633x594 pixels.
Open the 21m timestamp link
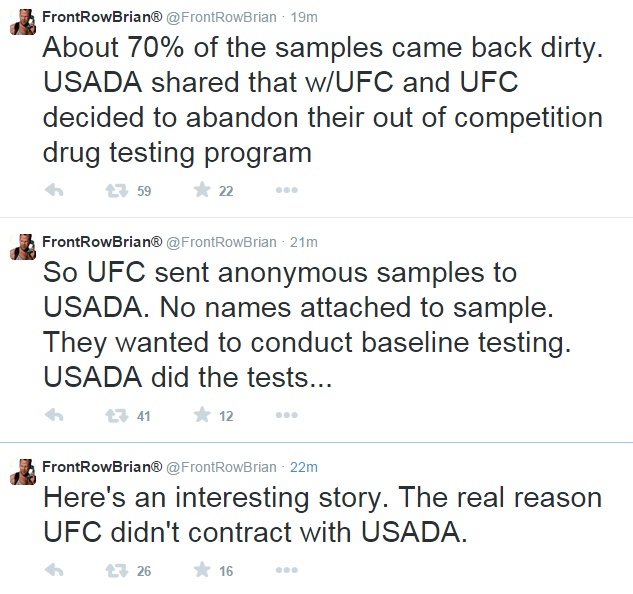point(303,242)
